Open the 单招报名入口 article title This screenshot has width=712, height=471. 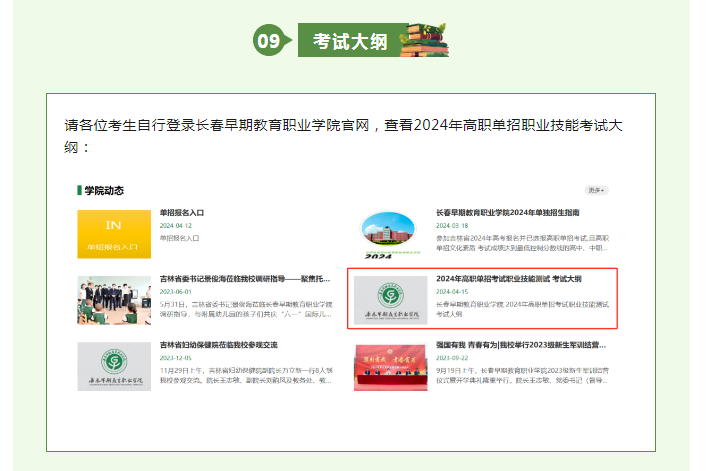click(x=182, y=213)
